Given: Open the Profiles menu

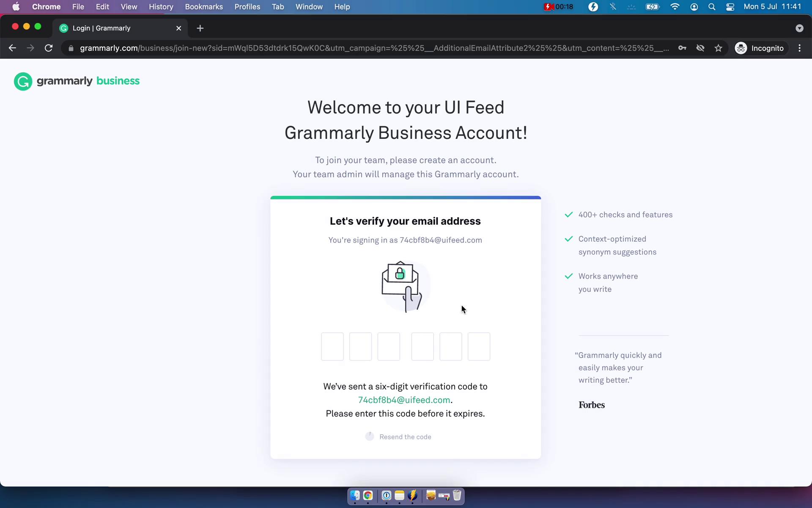Looking at the screenshot, I should tap(247, 7).
